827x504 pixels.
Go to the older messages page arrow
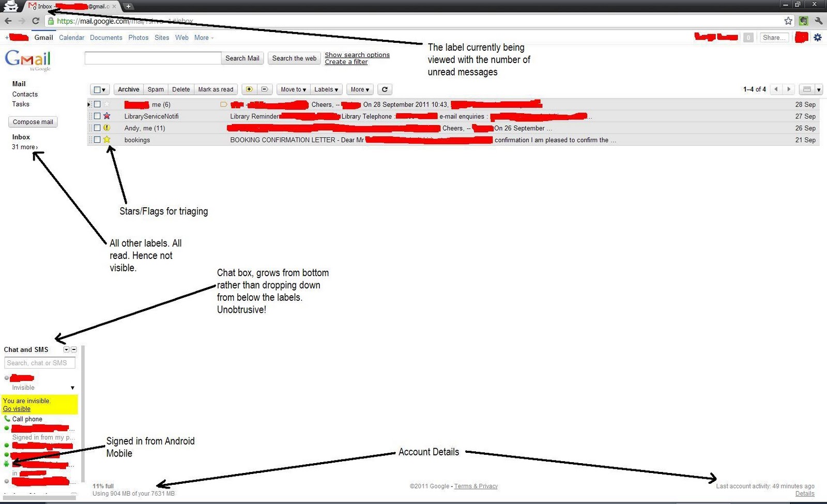tap(789, 89)
